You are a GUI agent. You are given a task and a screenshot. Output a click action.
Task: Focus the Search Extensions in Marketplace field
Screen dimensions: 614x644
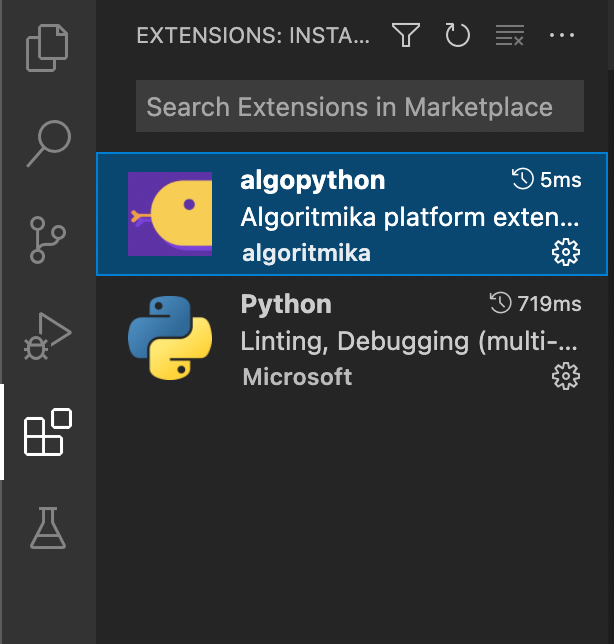[359, 107]
